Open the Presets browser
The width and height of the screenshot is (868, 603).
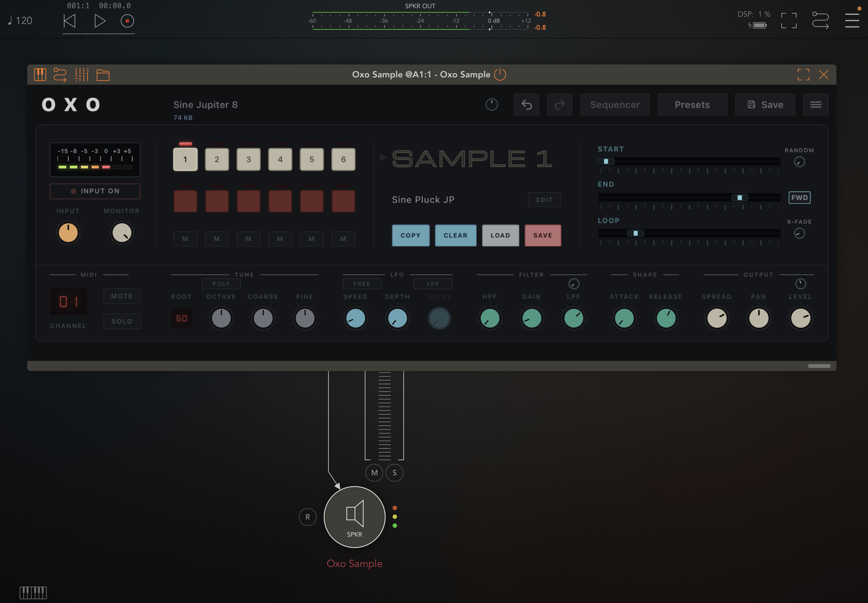[x=692, y=105]
